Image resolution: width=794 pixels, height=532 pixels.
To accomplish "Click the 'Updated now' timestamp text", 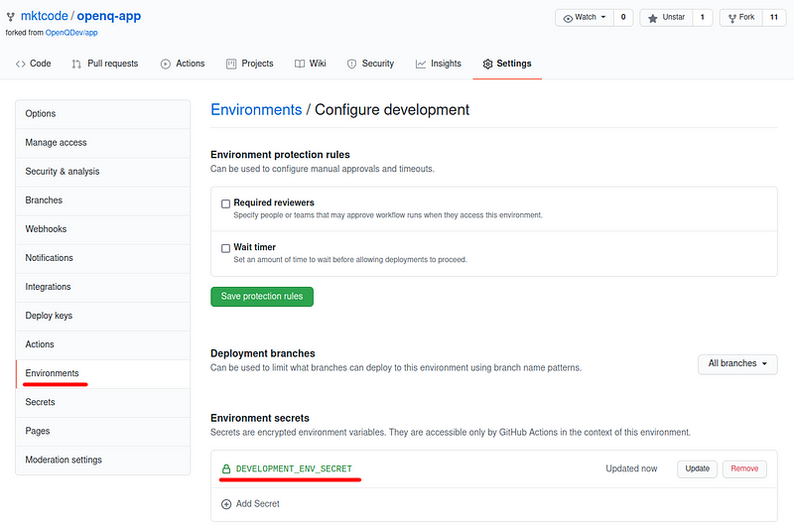I will click(x=631, y=468).
